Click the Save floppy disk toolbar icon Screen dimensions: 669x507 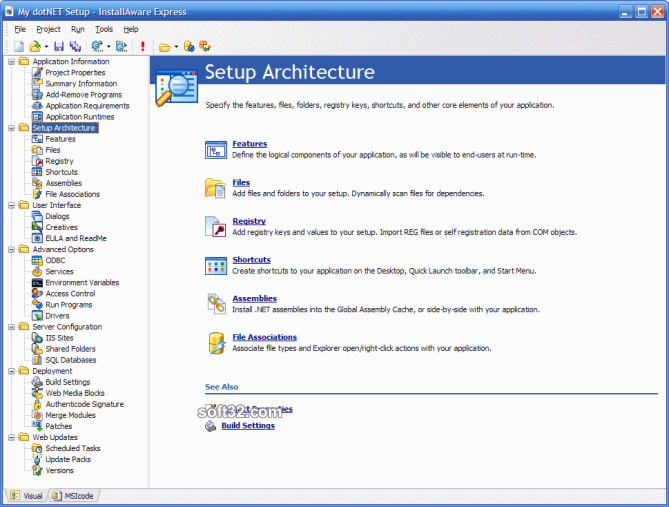pos(59,46)
